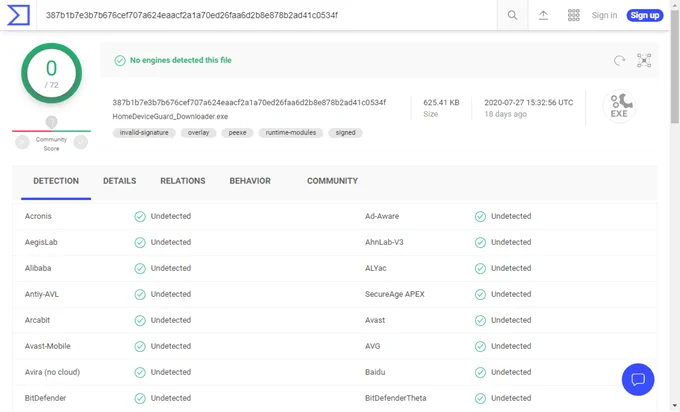The height and width of the screenshot is (412, 680).
Task: Go to the Community tab
Action: (332, 181)
